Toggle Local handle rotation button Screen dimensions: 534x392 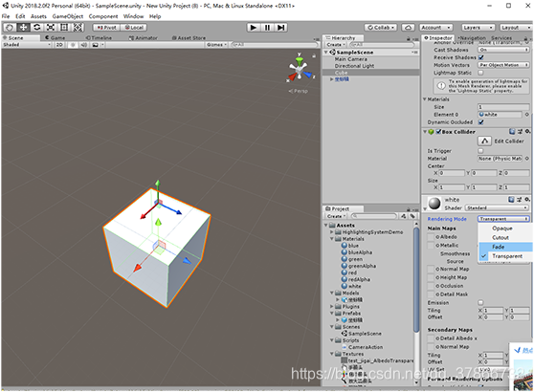tap(134, 28)
